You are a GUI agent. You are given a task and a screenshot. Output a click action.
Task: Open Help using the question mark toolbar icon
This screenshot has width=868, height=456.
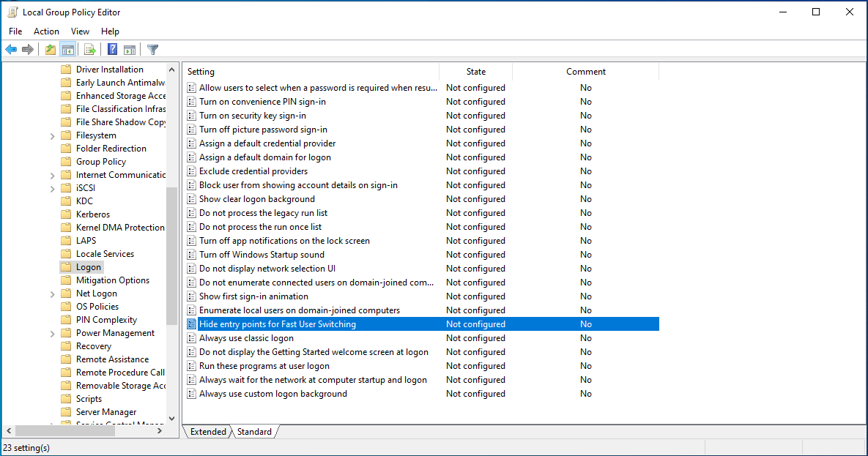click(111, 49)
